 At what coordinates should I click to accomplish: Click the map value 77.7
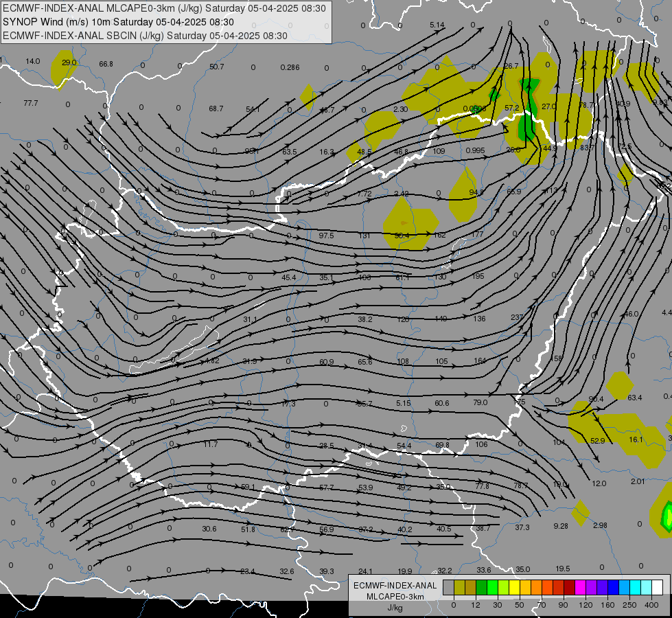point(31,104)
